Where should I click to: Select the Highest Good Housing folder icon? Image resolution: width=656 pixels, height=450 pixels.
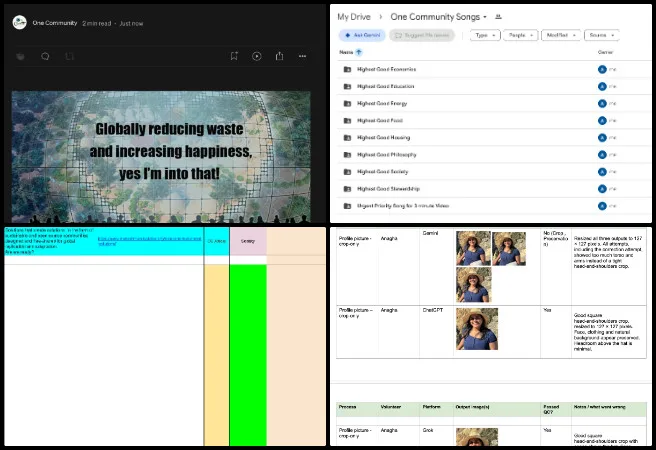[x=347, y=138]
